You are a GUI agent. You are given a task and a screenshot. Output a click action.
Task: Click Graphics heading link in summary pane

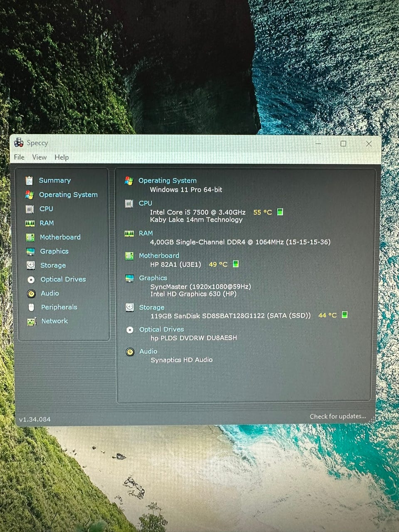[x=153, y=278]
